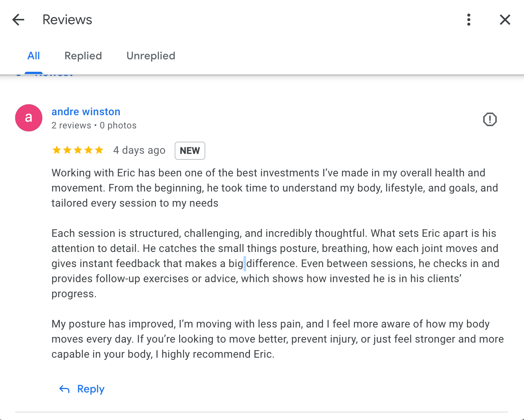Open the partially hidden Newest sort dropdown
The width and height of the screenshot is (524, 420).
(x=54, y=76)
